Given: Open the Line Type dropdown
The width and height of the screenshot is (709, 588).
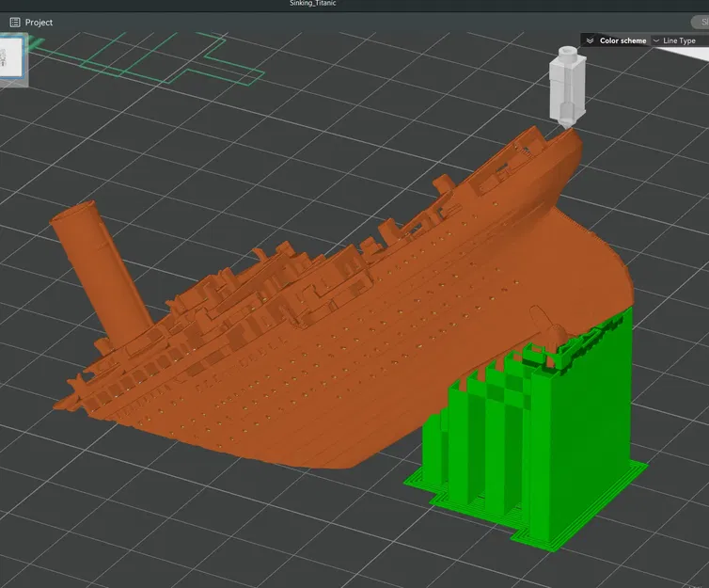Looking at the screenshot, I should click(x=679, y=40).
